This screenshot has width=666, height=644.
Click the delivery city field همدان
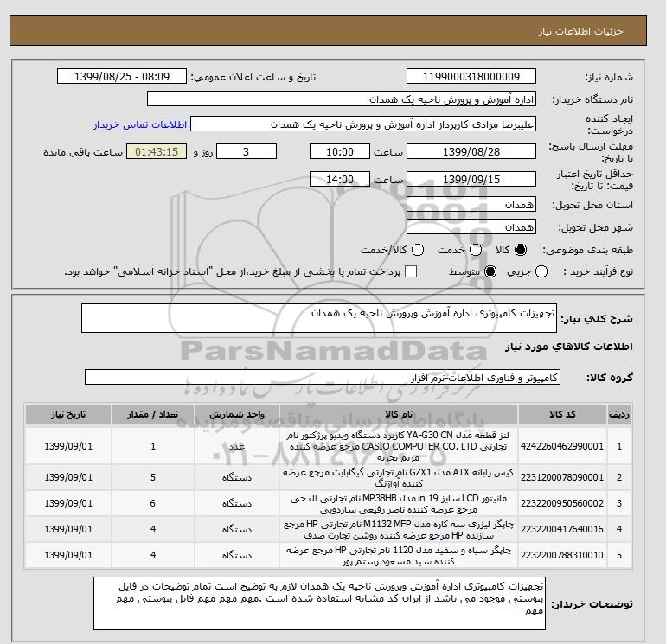[x=471, y=227]
